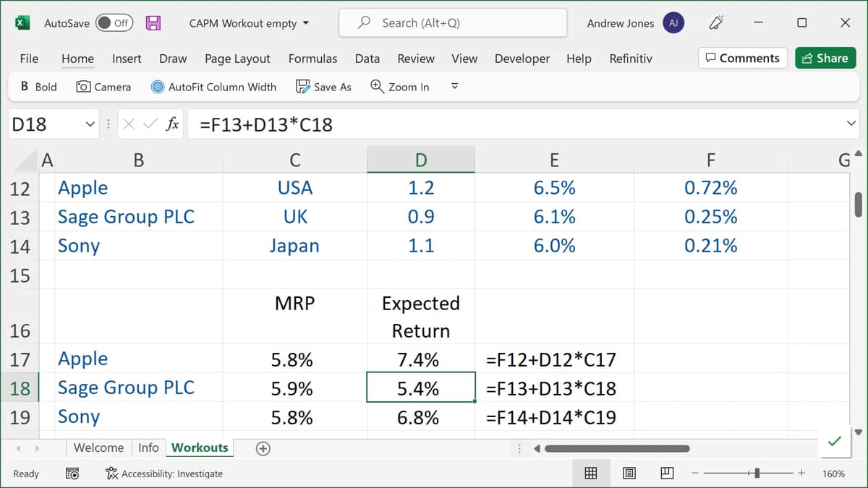Open the Help ribbon tab
Screen dimensions: 868x488
[579, 59]
